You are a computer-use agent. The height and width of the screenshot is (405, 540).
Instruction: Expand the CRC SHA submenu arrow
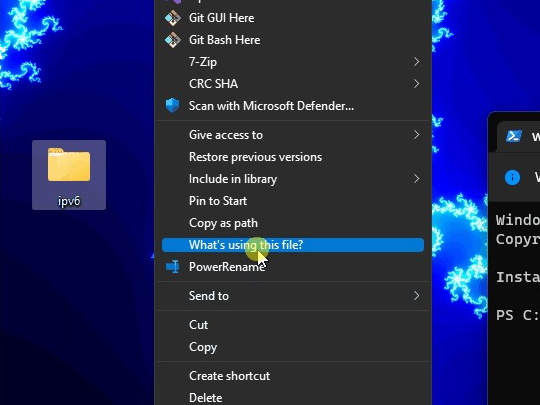416,84
